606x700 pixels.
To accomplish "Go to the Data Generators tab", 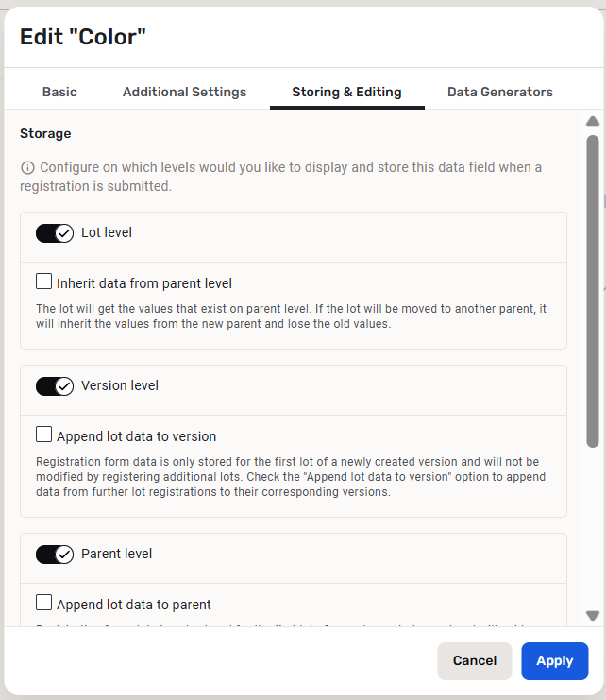I will (500, 92).
